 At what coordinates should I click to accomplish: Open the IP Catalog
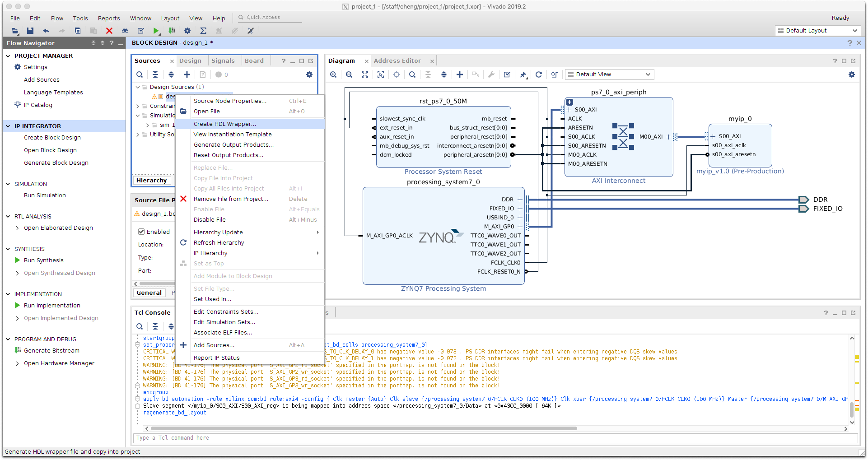coord(38,105)
